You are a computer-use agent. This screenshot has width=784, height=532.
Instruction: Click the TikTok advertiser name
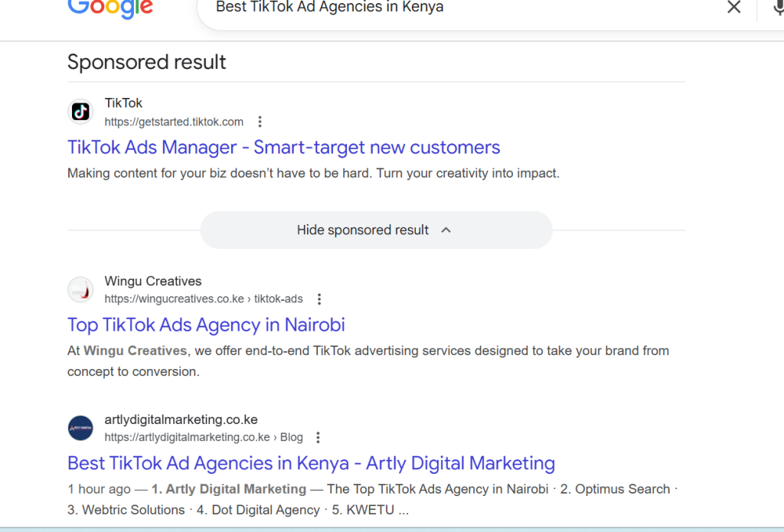coord(123,103)
